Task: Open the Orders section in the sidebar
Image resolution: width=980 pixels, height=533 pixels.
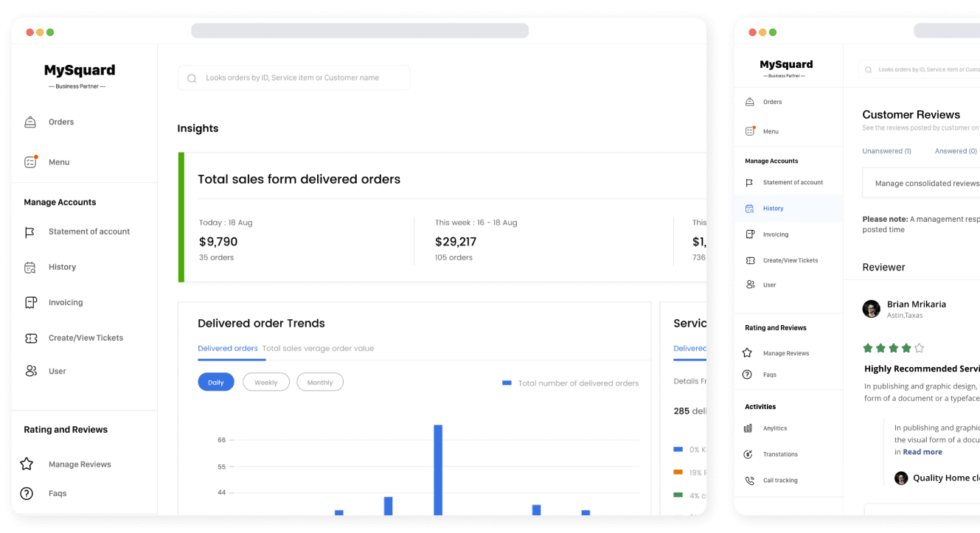Action: pos(29,122)
